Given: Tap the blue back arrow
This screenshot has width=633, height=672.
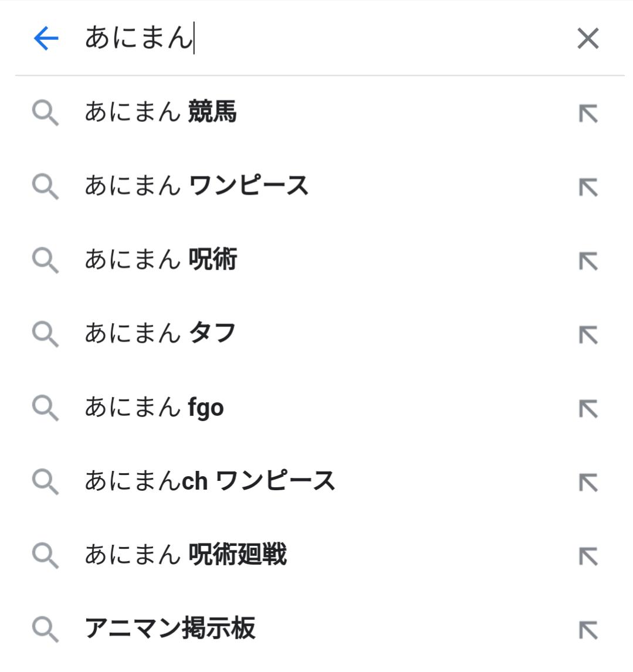Looking at the screenshot, I should click(46, 39).
